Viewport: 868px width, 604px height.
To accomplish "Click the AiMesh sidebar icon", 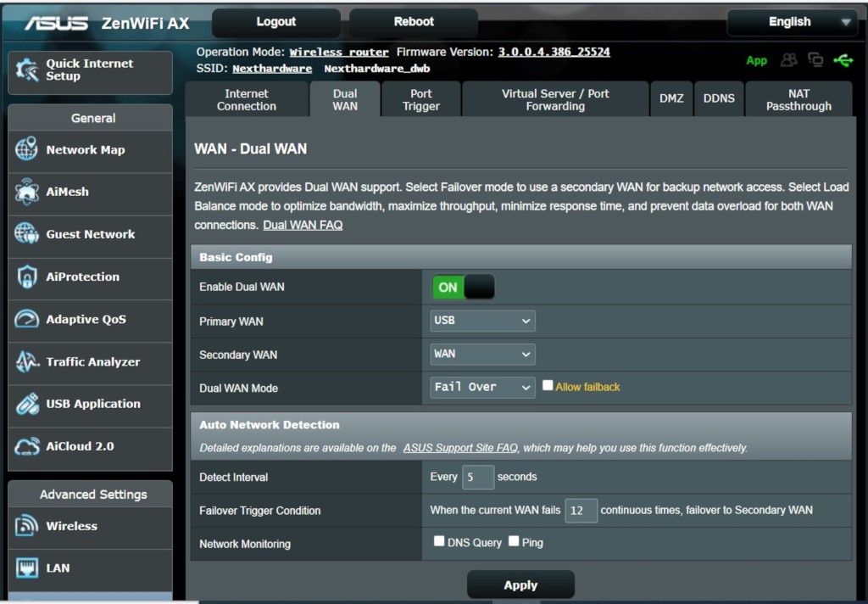I will click(26, 192).
